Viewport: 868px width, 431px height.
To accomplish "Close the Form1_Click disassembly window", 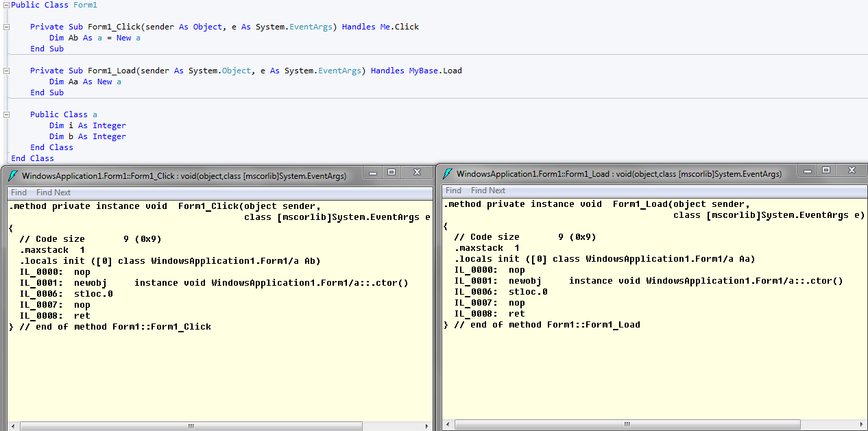I will (416, 173).
